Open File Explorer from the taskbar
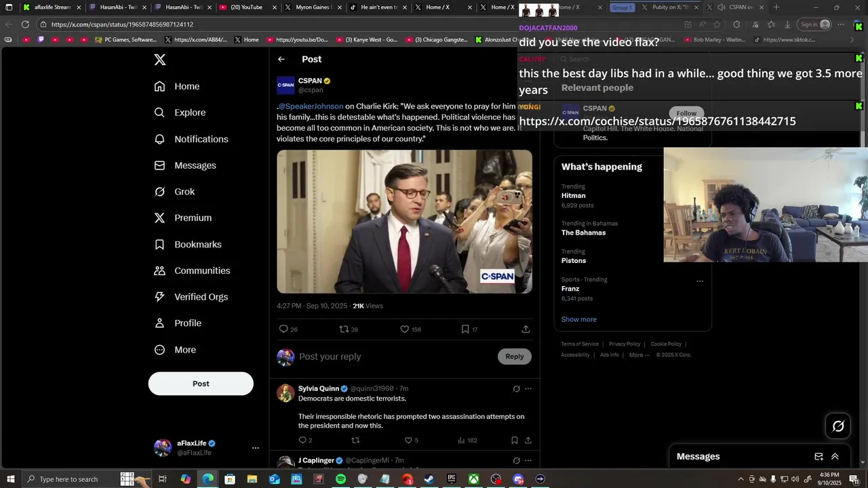 252,479
